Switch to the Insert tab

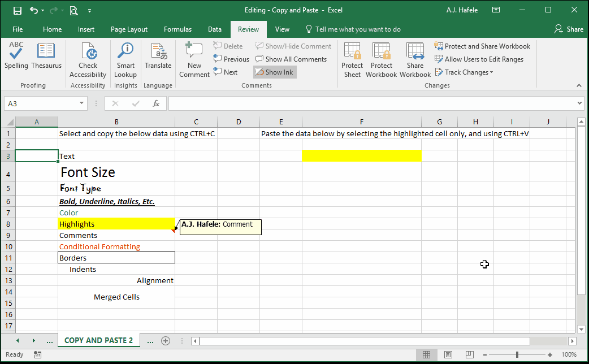click(86, 29)
